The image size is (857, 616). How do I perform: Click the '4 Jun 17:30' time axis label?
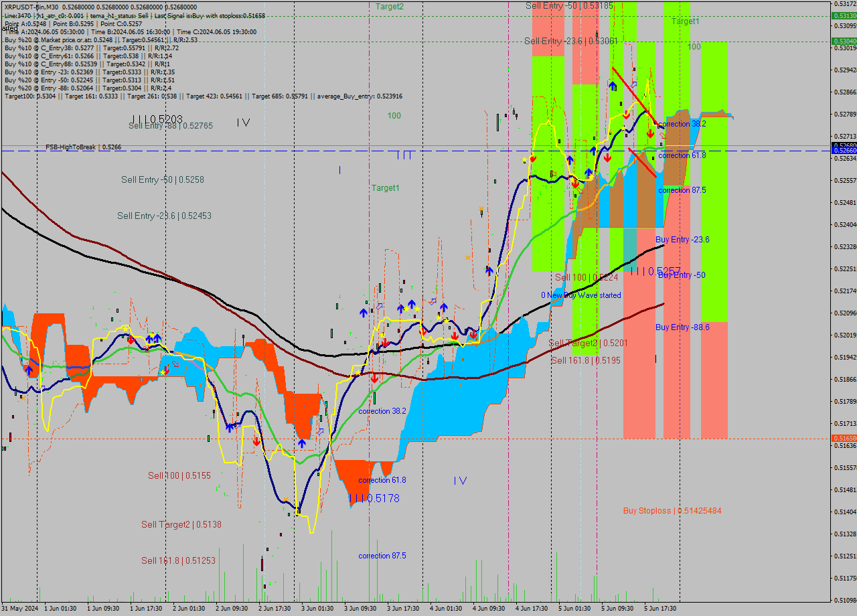(531, 609)
